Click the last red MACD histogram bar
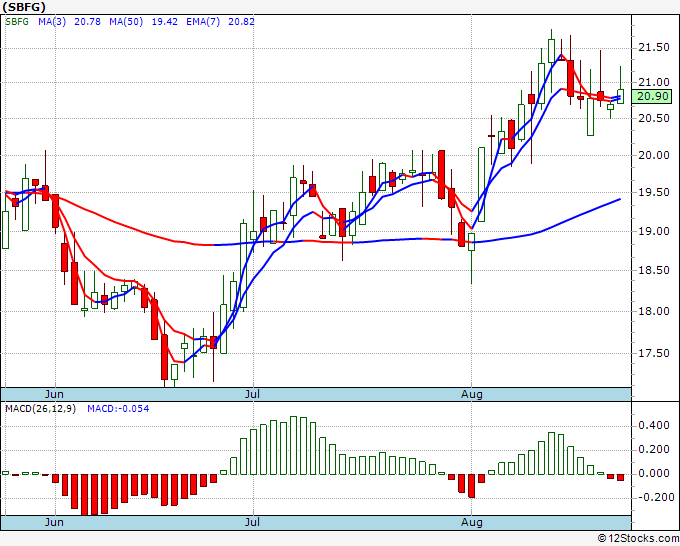The height and width of the screenshot is (546, 680). click(x=621, y=477)
